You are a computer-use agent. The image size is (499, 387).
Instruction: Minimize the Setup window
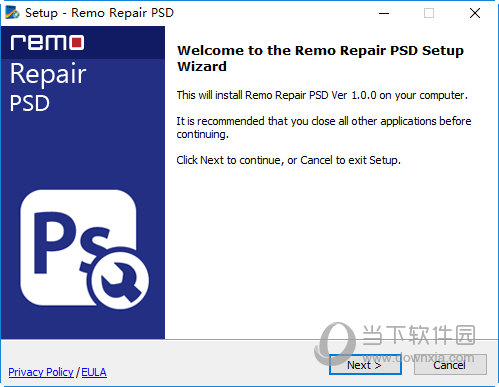pyautogui.click(x=384, y=13)
